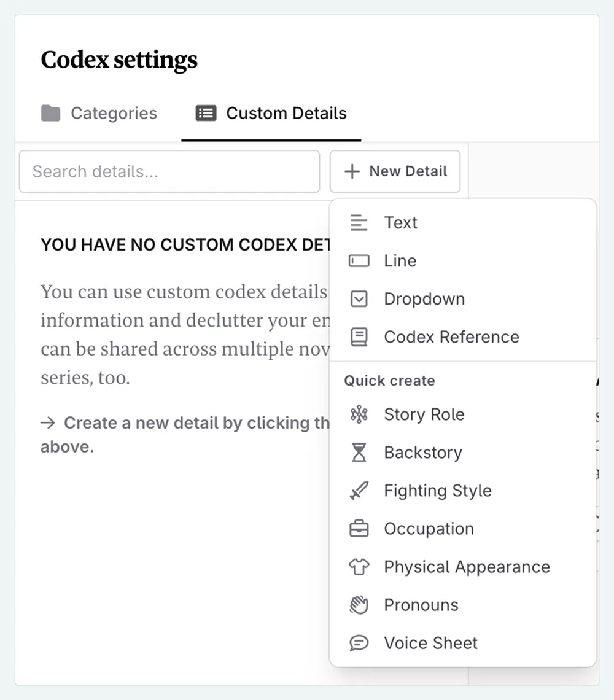Select Backstory under Quick create
This screenshot has height=700, width=614.
422,453
